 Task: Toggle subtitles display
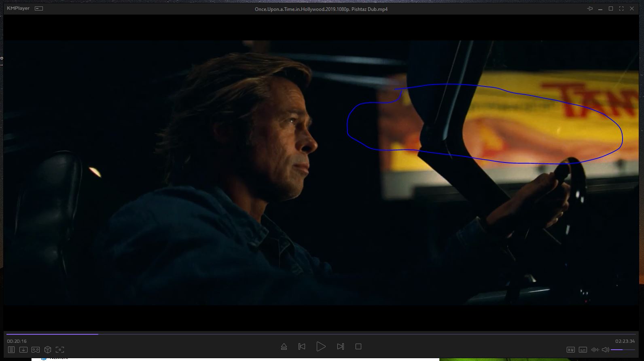(583, 350)
